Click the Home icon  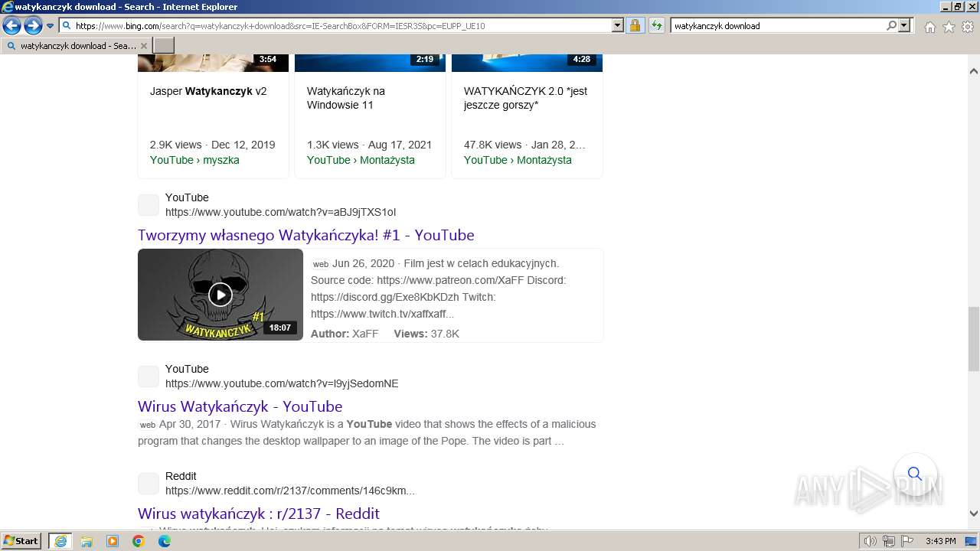click(929, 27)
